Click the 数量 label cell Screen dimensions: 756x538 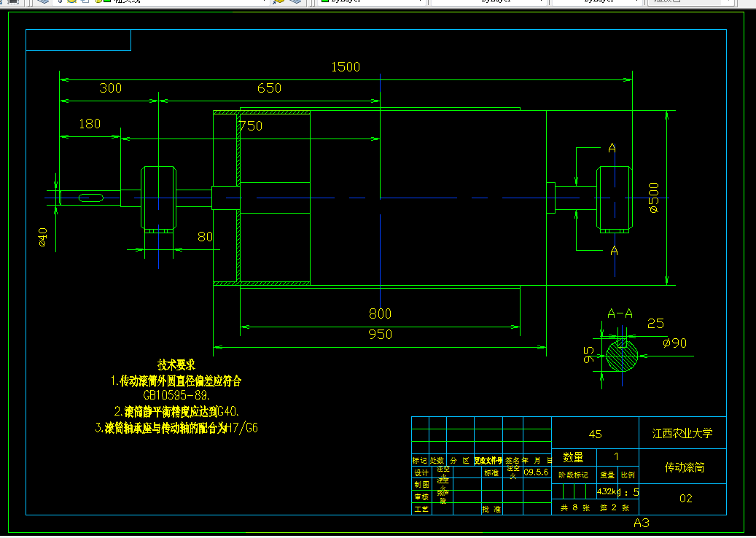tap(573, 457)
